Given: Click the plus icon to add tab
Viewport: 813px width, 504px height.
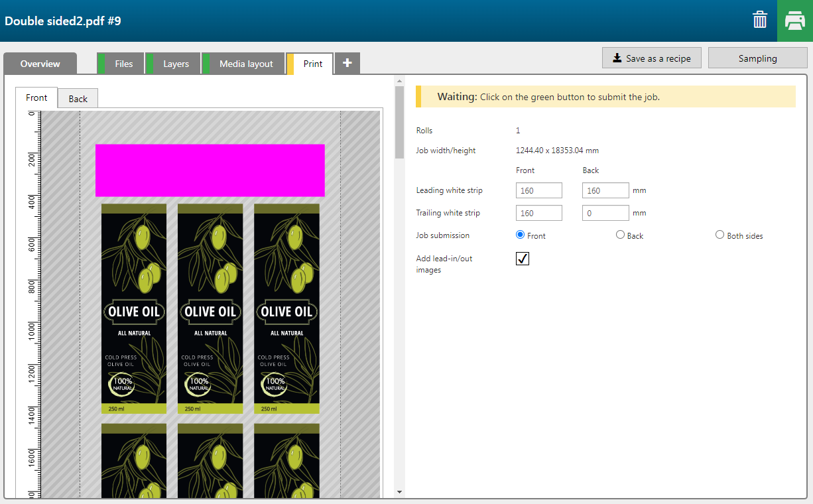Looking at the screenshot, I should coord(347,64).
